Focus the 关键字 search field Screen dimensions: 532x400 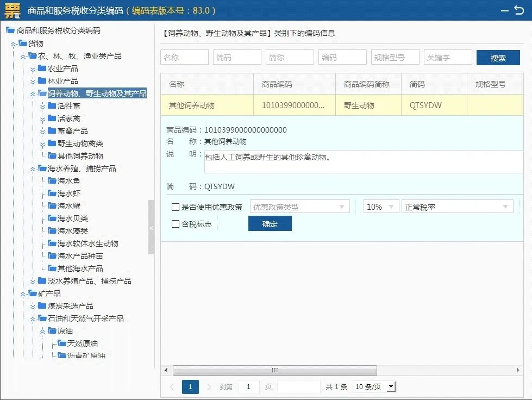(448, 57)
